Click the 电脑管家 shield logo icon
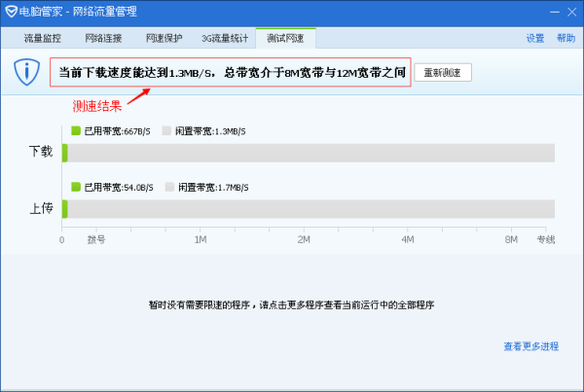Screen dimensions: 584x392 pos(11,12)
